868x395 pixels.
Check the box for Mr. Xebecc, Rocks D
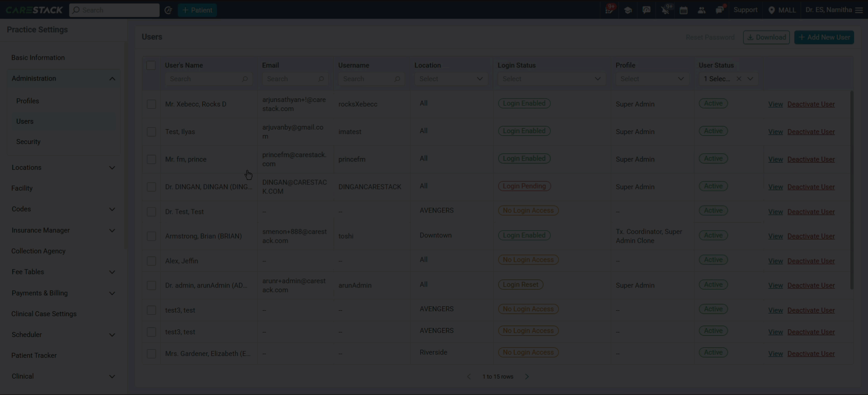pyautogui.click(x=151, y=104)
